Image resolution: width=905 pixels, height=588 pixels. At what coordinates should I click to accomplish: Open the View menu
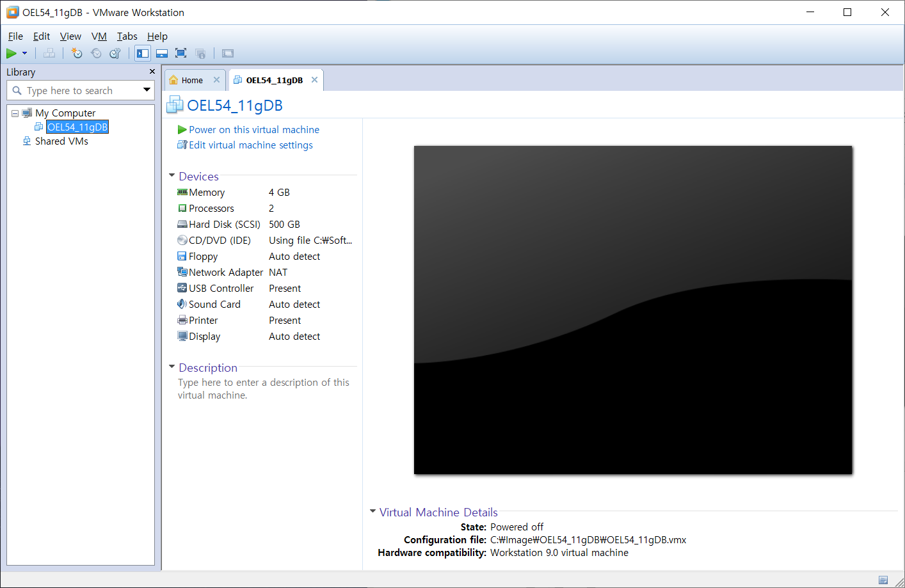(70, 36)
